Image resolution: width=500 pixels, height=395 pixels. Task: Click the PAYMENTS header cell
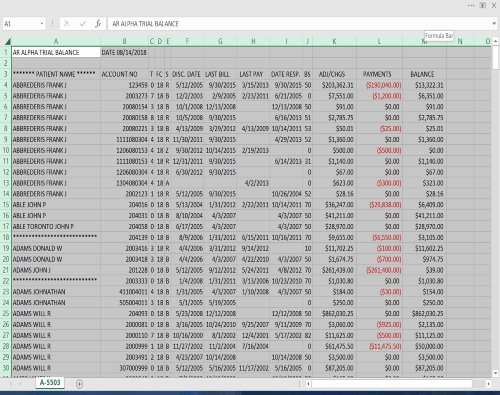379,74
